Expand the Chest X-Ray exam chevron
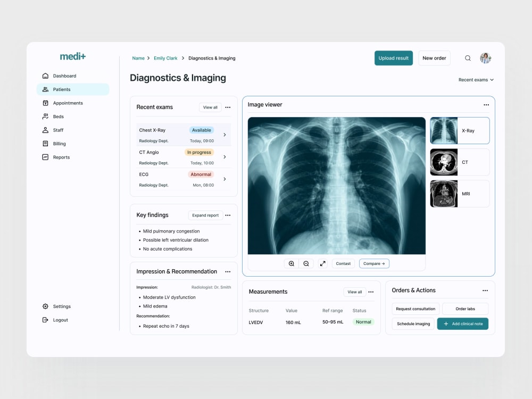 [x=225, y=135]
